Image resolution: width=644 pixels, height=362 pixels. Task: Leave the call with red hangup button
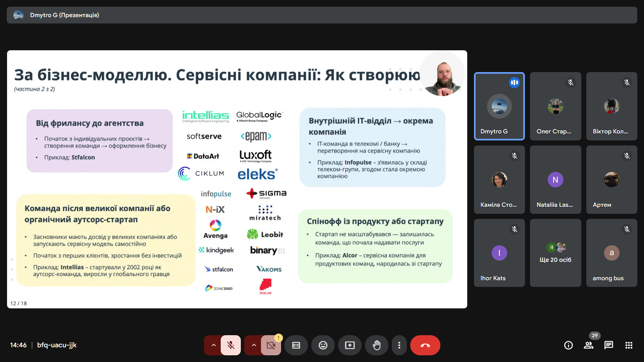pos(425,345)
